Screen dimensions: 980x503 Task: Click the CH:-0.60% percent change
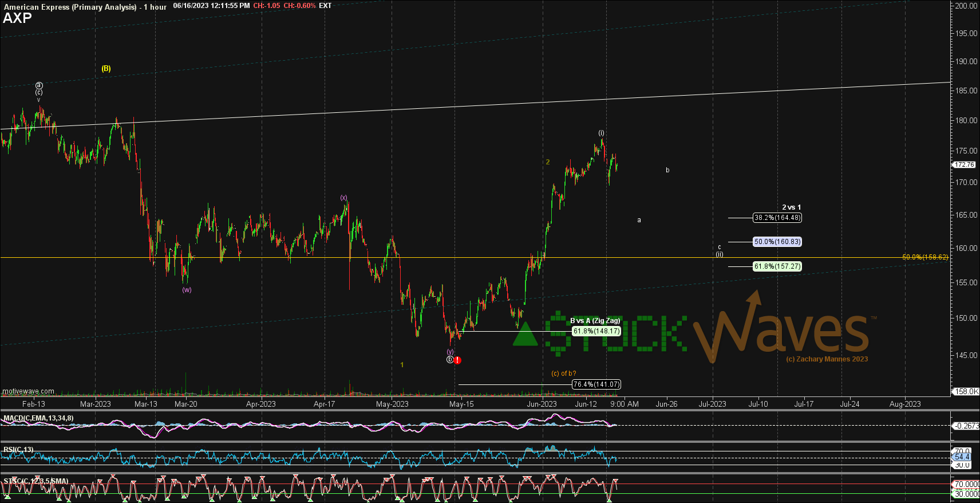pyautogui.click(x=299, y=6)
